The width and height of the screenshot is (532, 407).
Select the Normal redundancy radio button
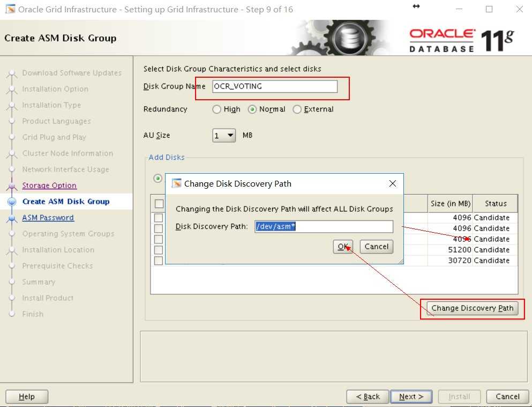(252, 109)
